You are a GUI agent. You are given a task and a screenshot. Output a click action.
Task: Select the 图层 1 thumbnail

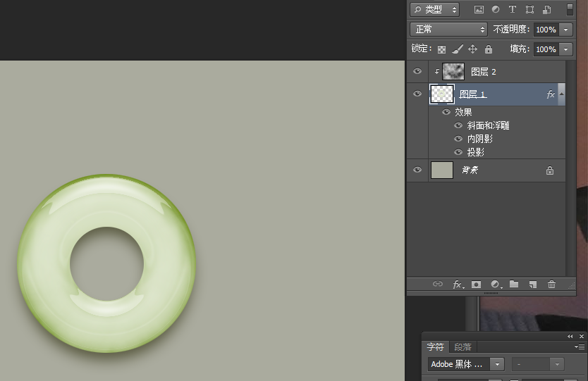pos(442,94)
